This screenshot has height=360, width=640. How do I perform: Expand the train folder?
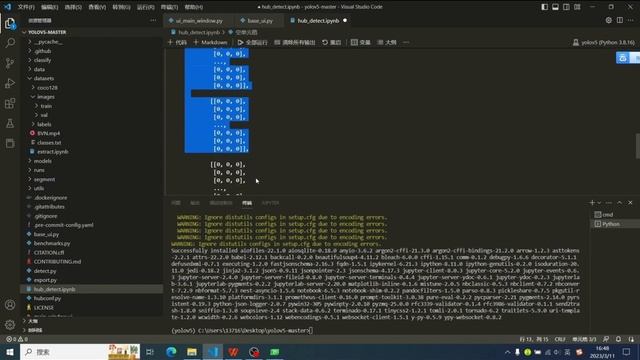coord(46,106)
